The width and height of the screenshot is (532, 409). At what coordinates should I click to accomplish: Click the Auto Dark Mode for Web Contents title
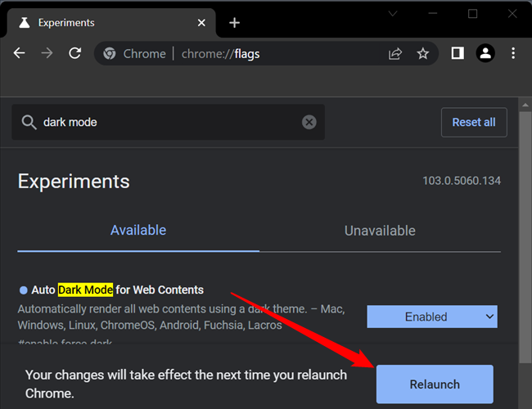point(117,290)
